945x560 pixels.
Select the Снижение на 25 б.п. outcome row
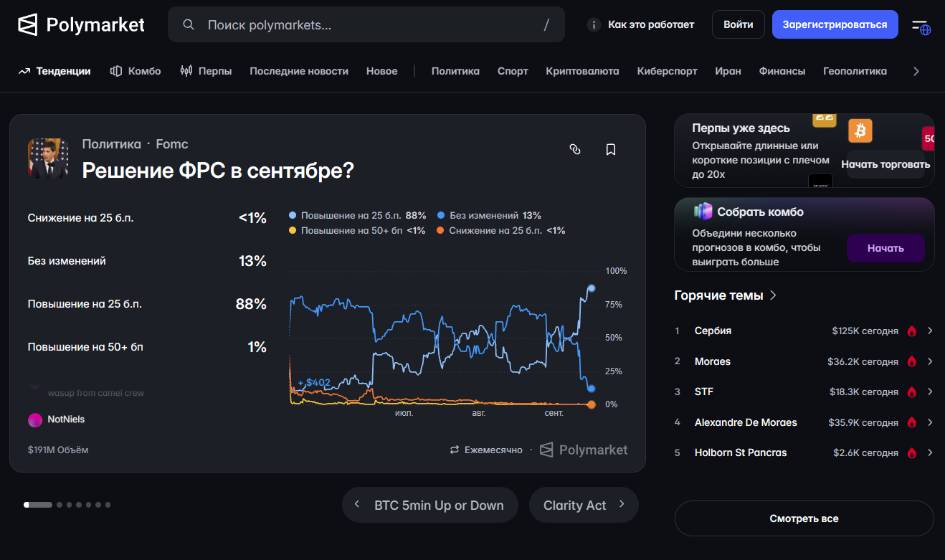(147, 218)
